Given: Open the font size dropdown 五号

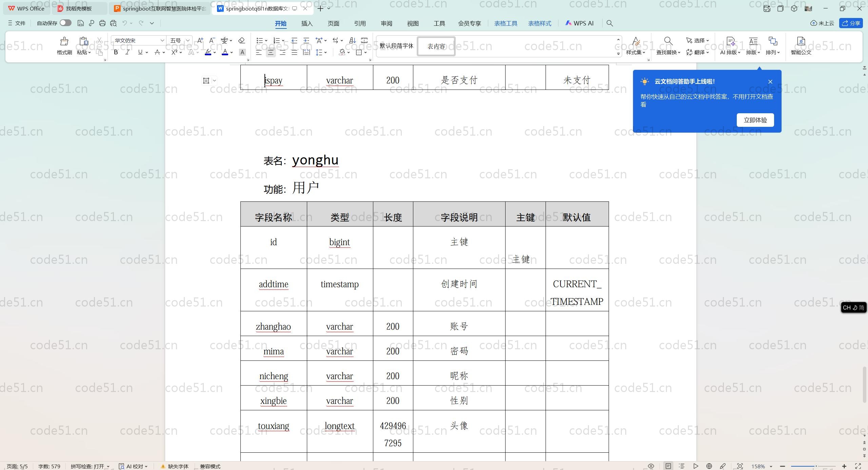Looking at the screenshot, I should coord(188,40).
